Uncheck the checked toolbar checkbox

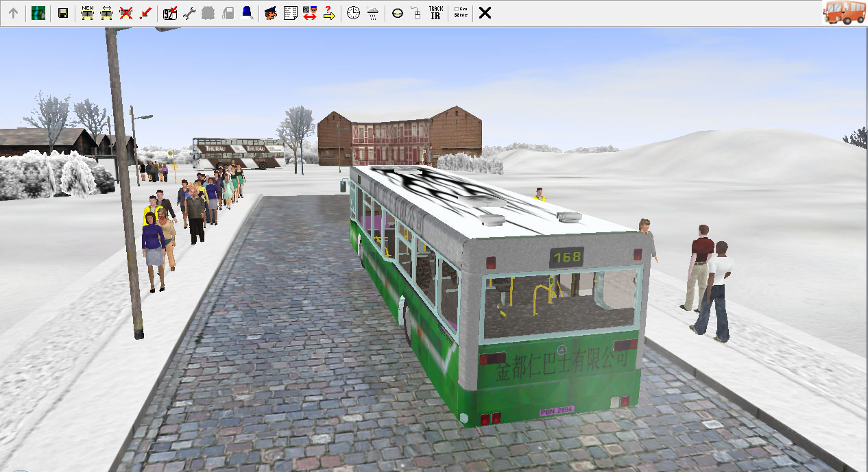pos(457,16)
